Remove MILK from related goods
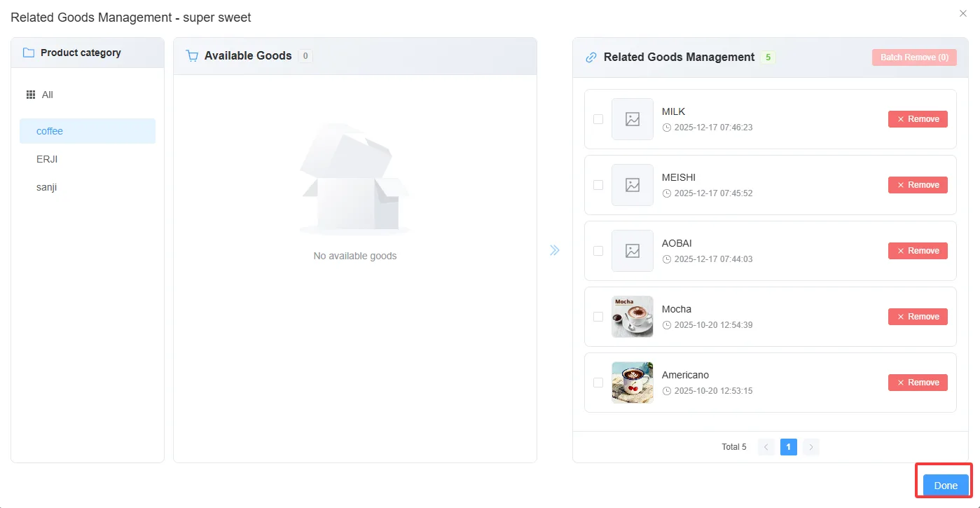This screenshot has width=980, height=508. coord(918,119)
